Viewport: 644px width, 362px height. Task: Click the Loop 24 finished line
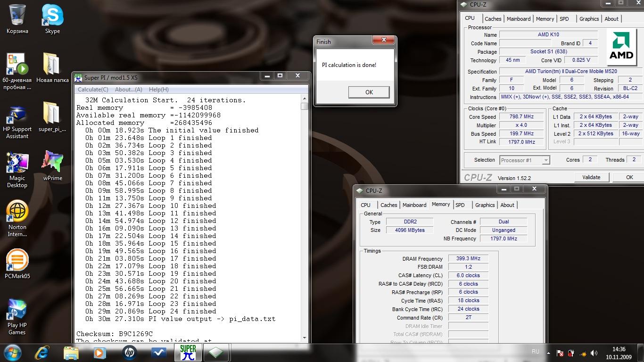(150, 311)
